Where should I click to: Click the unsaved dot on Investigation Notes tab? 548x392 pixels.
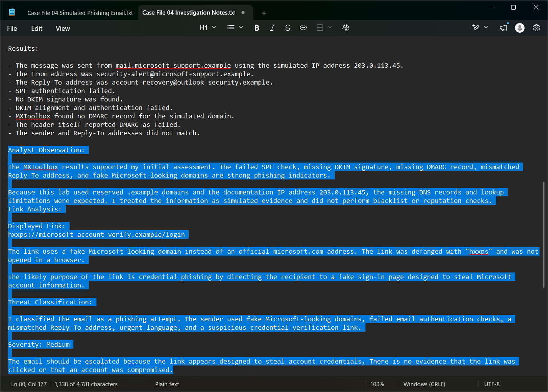coord(243,13)
